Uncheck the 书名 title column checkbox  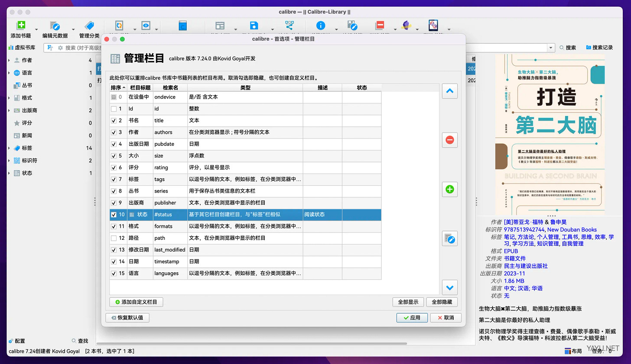pyautogui.click(x=114, y=121)
